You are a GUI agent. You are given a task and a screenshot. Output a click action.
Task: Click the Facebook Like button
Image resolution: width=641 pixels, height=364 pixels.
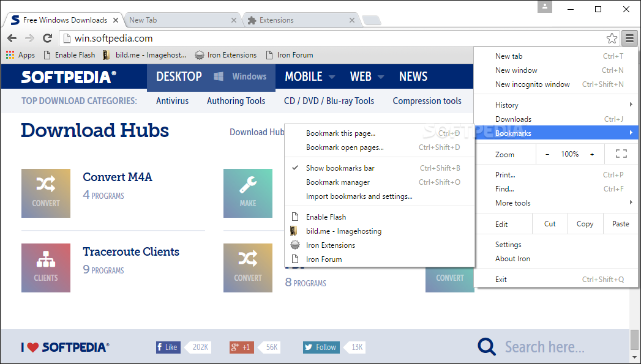point(168,347)
